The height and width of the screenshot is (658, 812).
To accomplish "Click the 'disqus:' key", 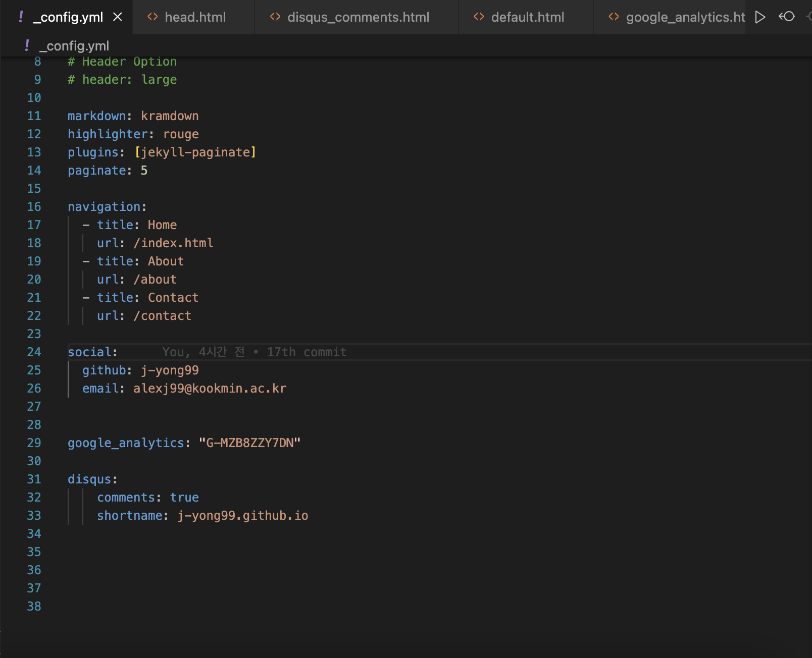I will pos(92,479).
